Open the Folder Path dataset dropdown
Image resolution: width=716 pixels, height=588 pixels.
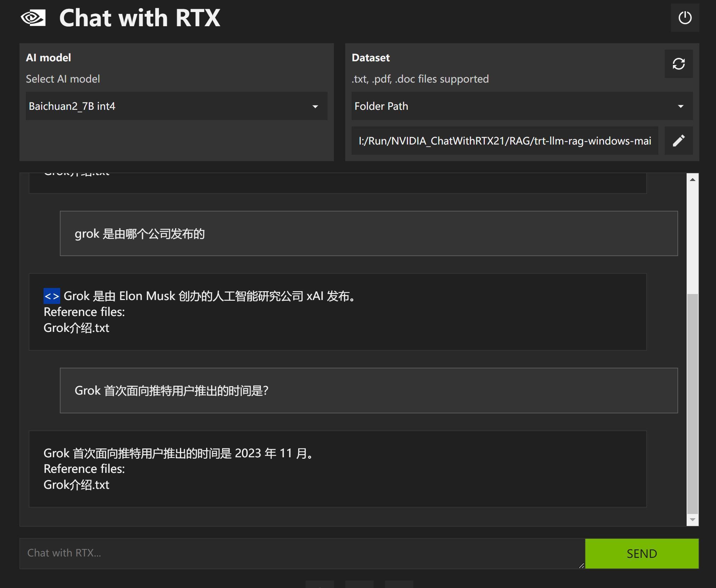[x=522, y=106]
